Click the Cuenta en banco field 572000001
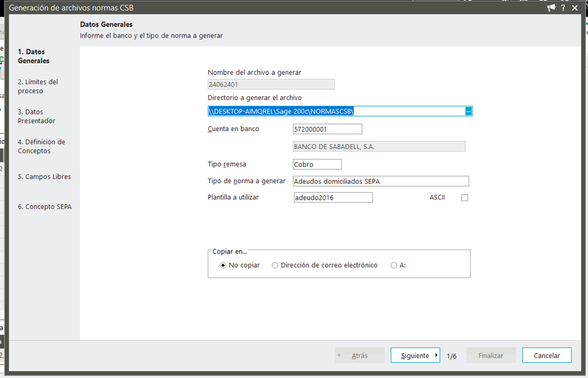588x378 pixels. (x=327, y=129)
